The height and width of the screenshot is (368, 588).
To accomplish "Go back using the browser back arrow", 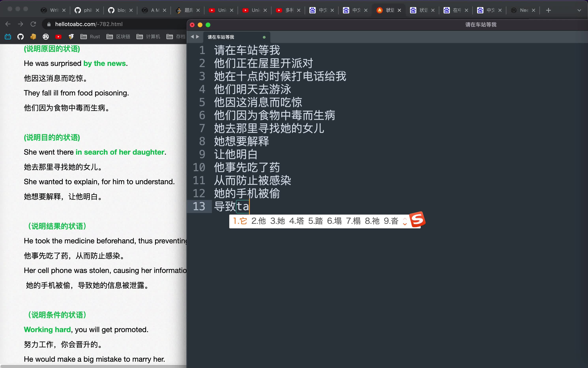I will click(x=8, y=24).
